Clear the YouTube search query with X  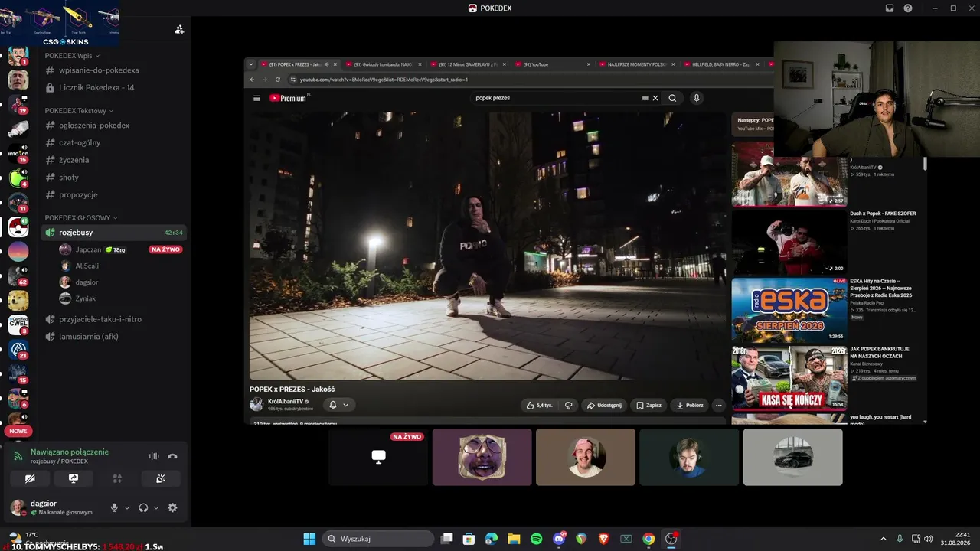point(655,98)
